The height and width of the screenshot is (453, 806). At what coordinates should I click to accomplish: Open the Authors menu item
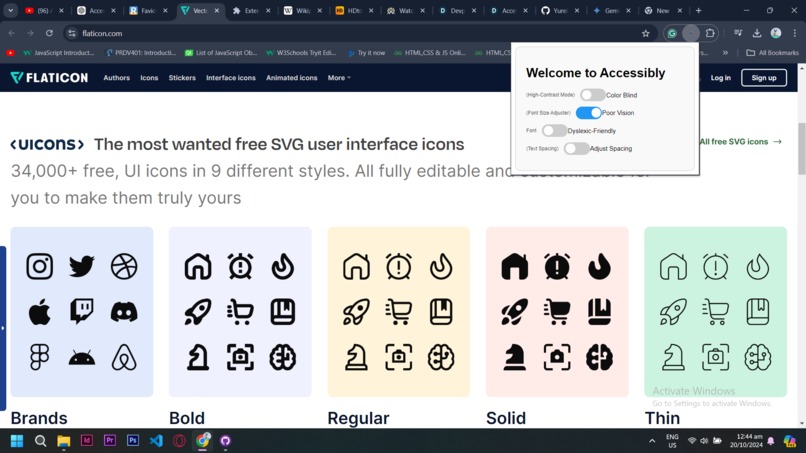pyautogui.click(x=117, y=78)
